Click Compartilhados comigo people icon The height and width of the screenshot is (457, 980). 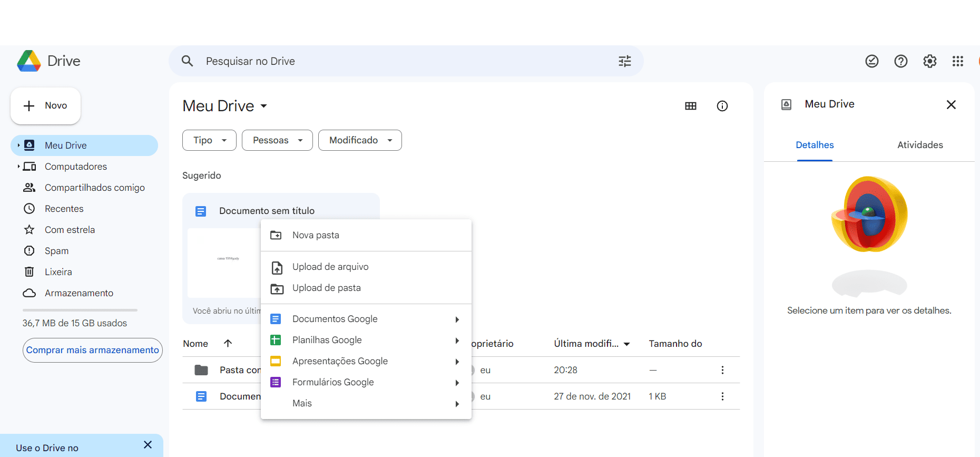tap(30, 188)
